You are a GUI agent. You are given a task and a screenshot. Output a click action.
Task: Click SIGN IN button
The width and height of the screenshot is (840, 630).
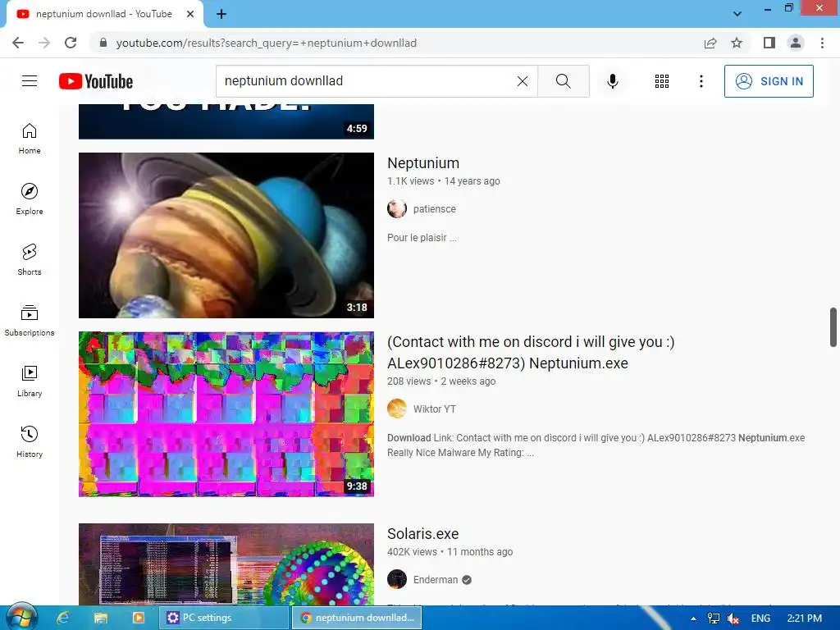point(769,81)
